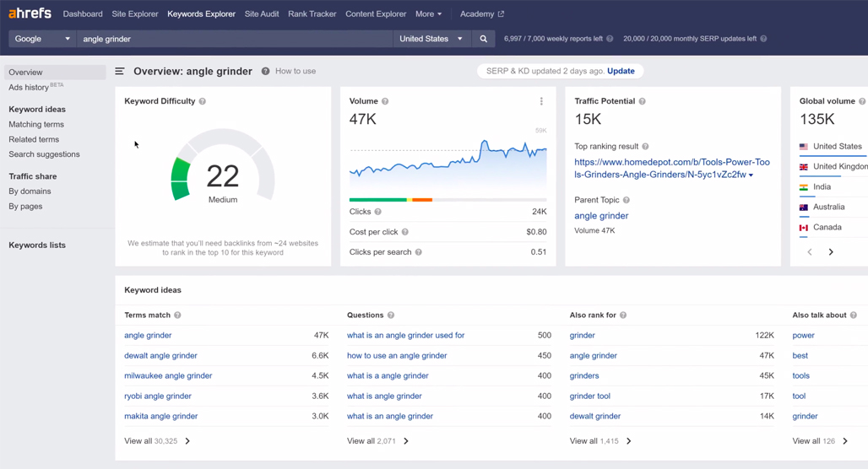Switch to Rank Tracker
Screen dimensions: 868x469
(x=312, y=13)
